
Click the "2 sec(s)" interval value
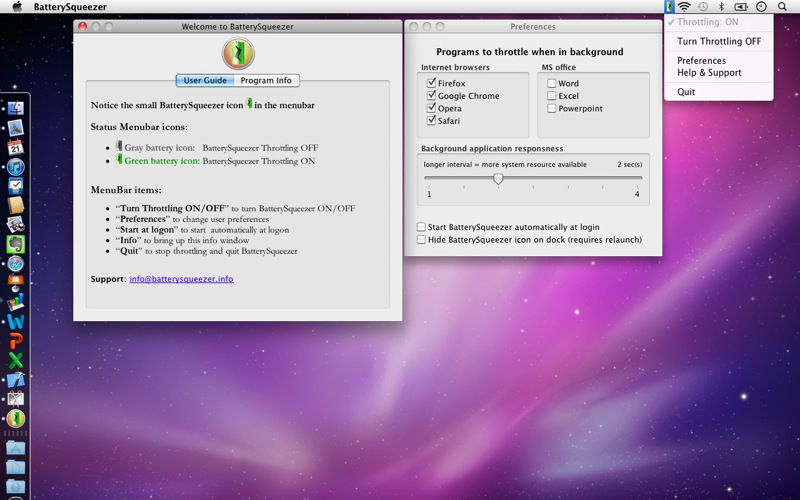pos(630,164)
